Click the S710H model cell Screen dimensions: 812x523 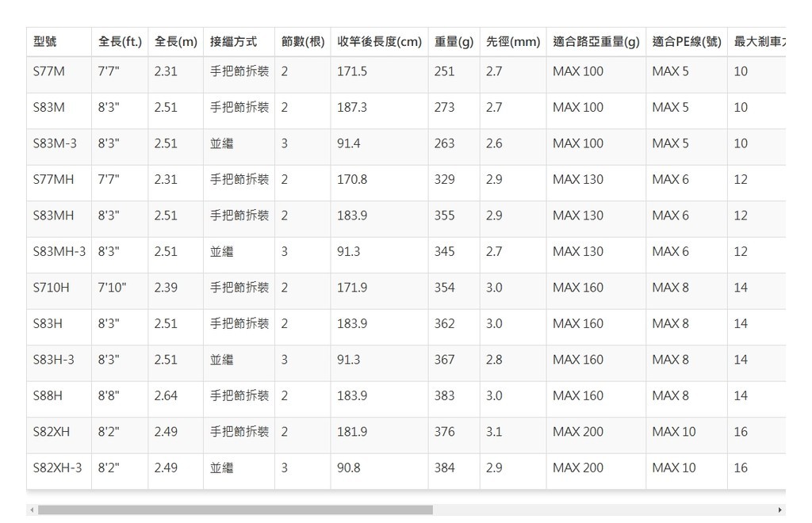point(52,288)
